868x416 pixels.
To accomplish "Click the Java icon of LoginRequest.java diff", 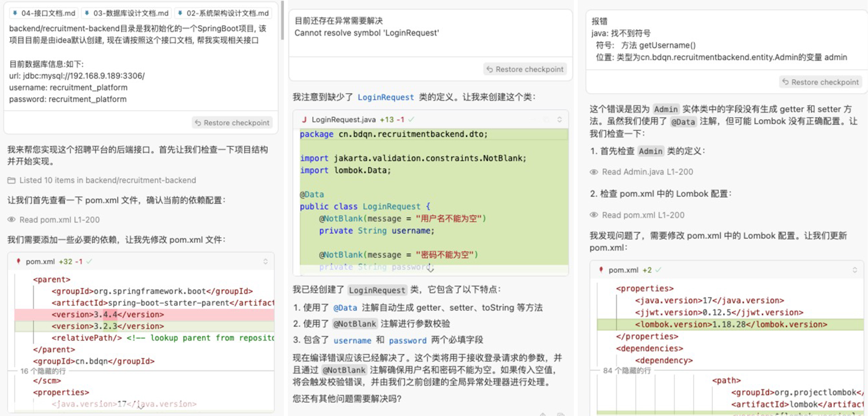I will point(304,119).
